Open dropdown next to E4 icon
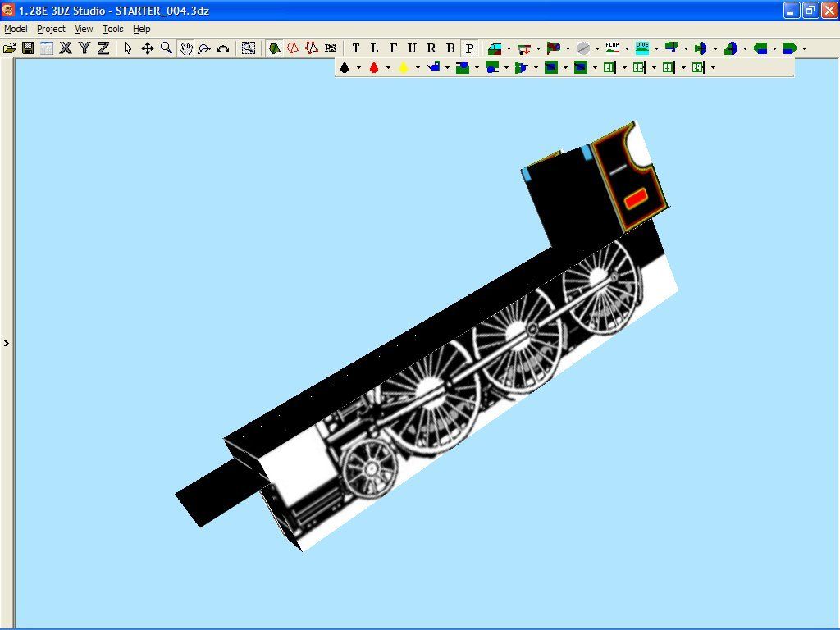 [x=713, y=67]
